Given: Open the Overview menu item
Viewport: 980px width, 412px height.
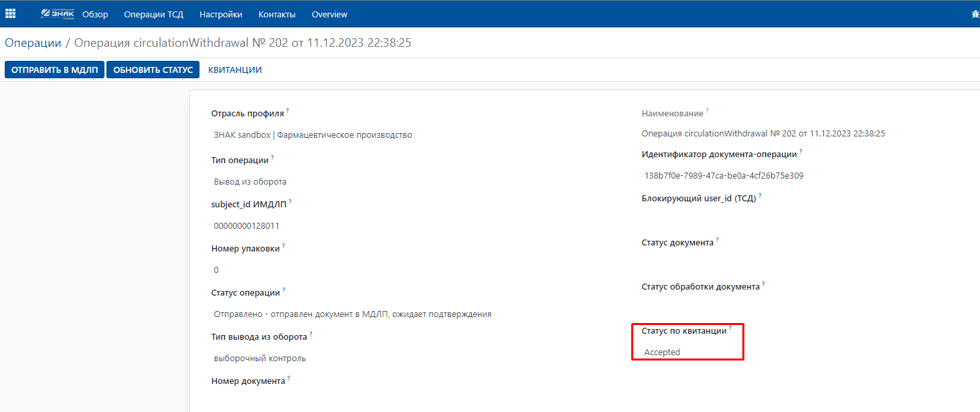Looking at the screenshot, I should coord(329,14).
